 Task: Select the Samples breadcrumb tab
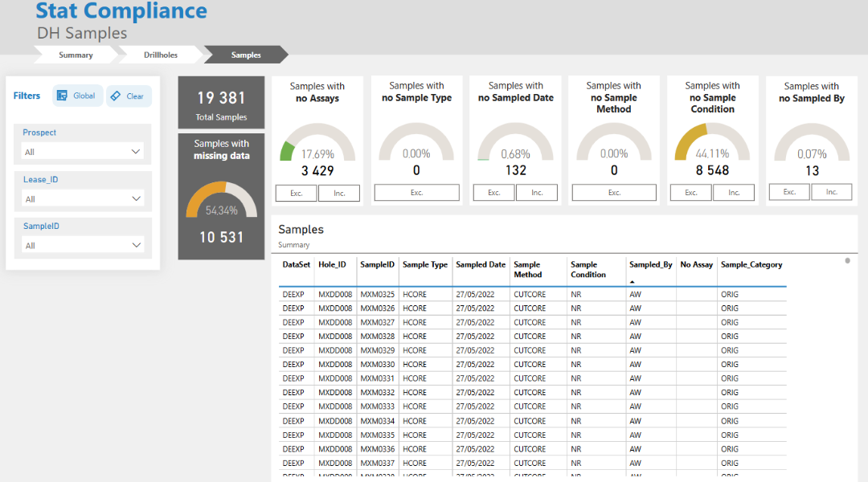click(x=246, y=55)
